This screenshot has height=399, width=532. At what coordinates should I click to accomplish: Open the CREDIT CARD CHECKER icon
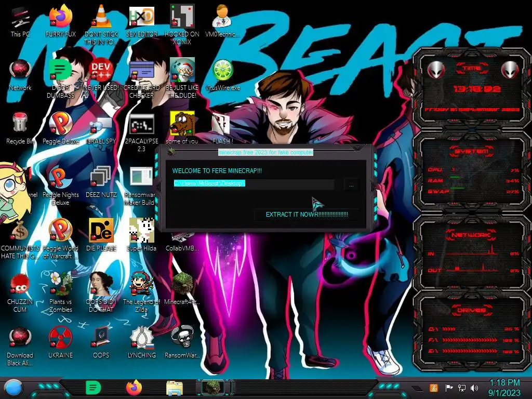click(141, 78)
